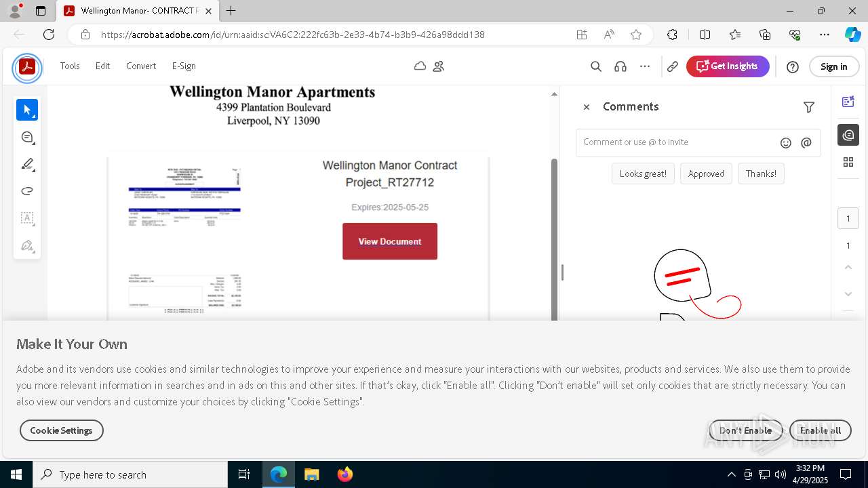The height and width of the screenshot is (488, 868).
Task: Select the freehand draw tool
Action: coord(27,191)
